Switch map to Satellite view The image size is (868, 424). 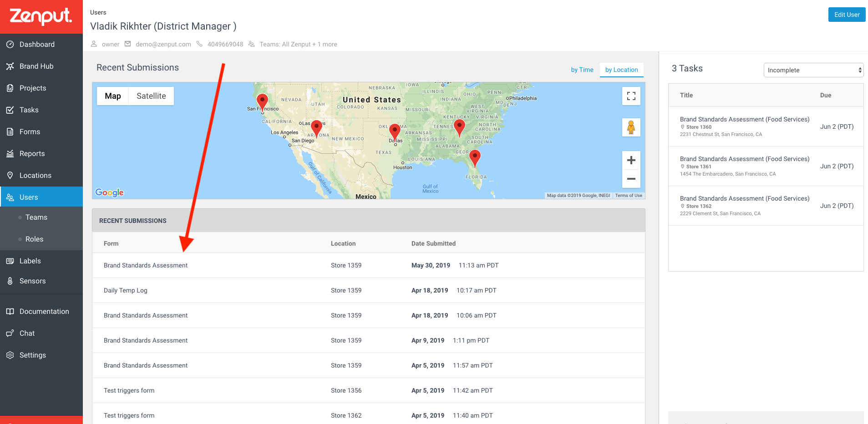151,96
